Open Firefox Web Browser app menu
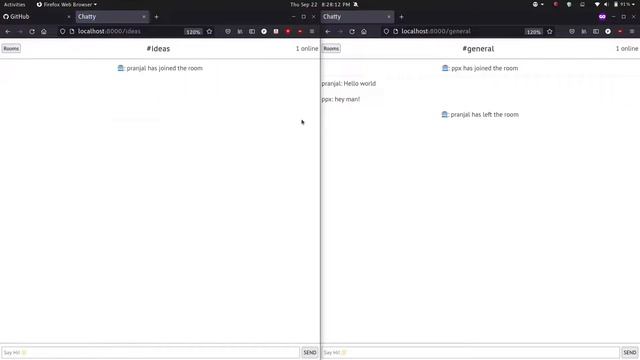The width and height of the screenshot is (640, 360). click(67, 4)
